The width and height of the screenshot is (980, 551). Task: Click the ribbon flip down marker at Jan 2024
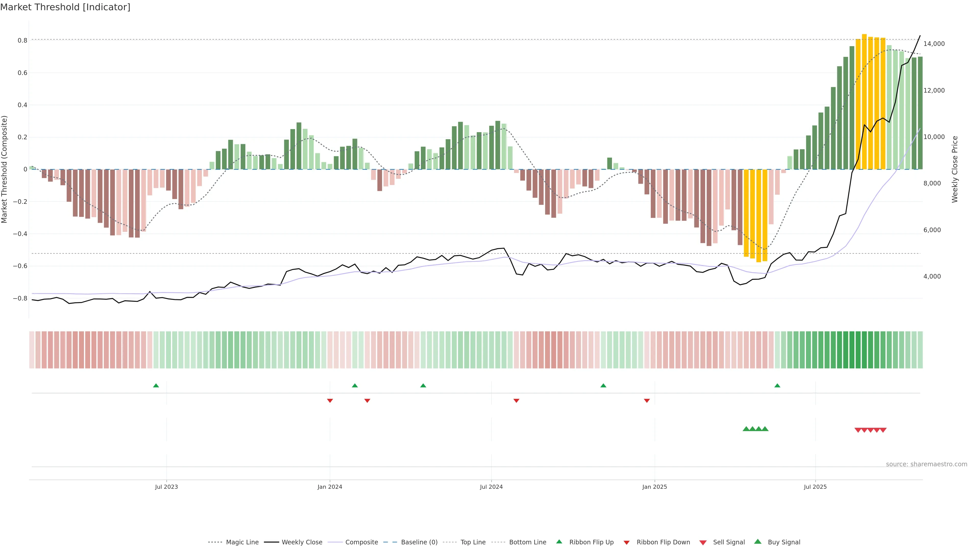pyautogui.click(x=330, y=401)
